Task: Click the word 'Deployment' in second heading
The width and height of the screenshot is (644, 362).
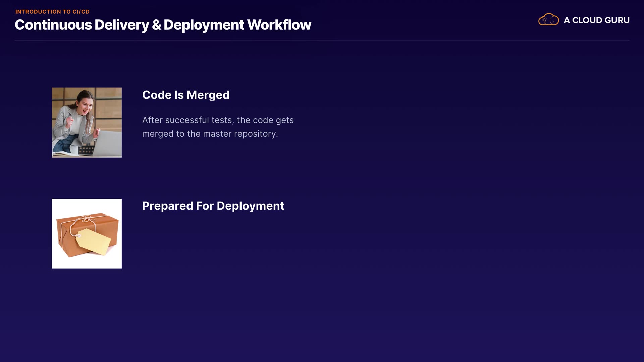Action: tap(251, 206)
